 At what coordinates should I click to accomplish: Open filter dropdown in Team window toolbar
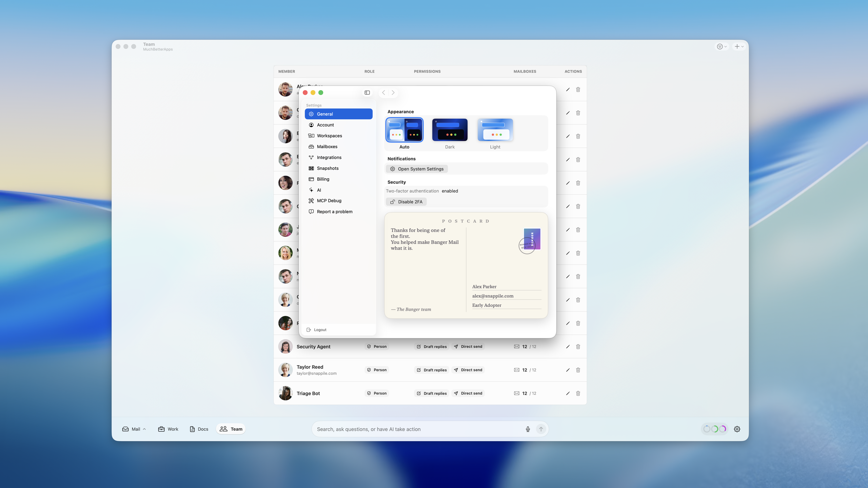tap(722, 46)
